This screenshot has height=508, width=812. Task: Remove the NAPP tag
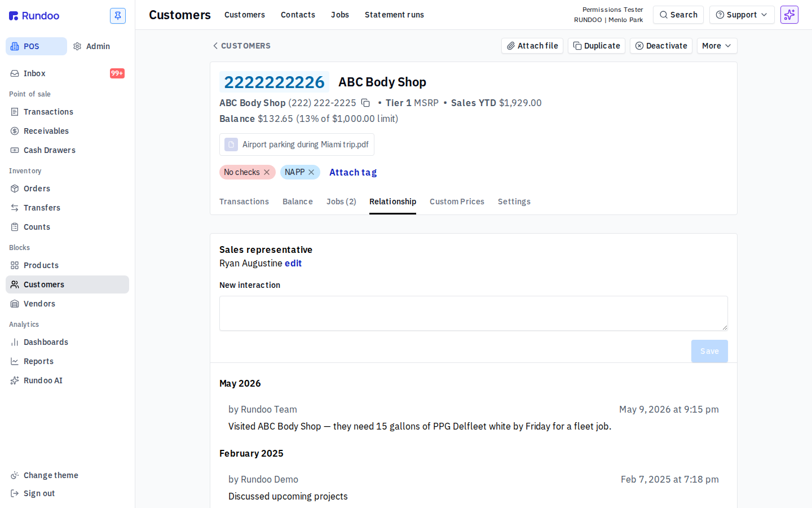click(x=311, y=172)
